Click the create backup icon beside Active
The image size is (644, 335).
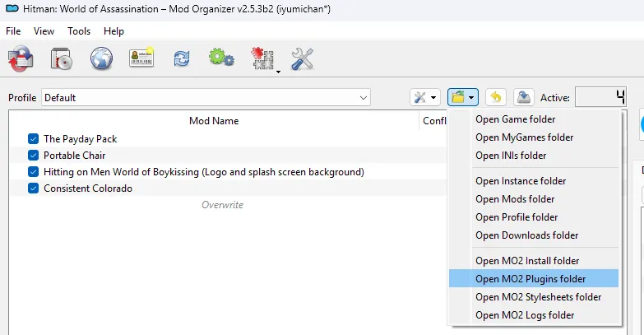523,97
